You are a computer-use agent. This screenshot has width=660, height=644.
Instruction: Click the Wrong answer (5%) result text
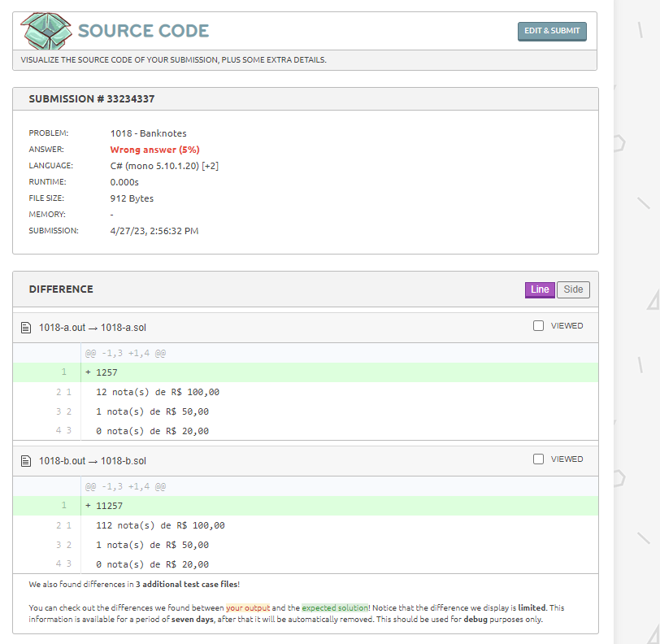pos(155,150)
